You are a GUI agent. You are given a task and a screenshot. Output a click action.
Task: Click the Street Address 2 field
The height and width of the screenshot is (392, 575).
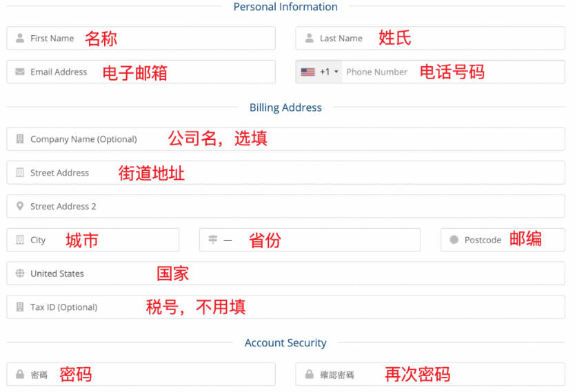click(x=285, y=206)
